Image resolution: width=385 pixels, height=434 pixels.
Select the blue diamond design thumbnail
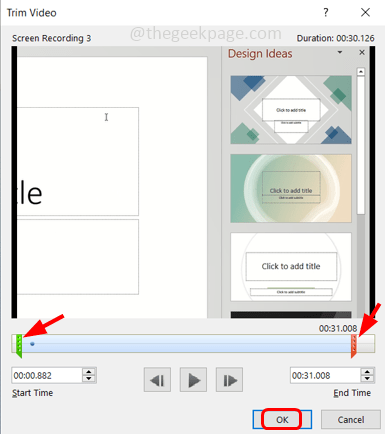(291, 110)
